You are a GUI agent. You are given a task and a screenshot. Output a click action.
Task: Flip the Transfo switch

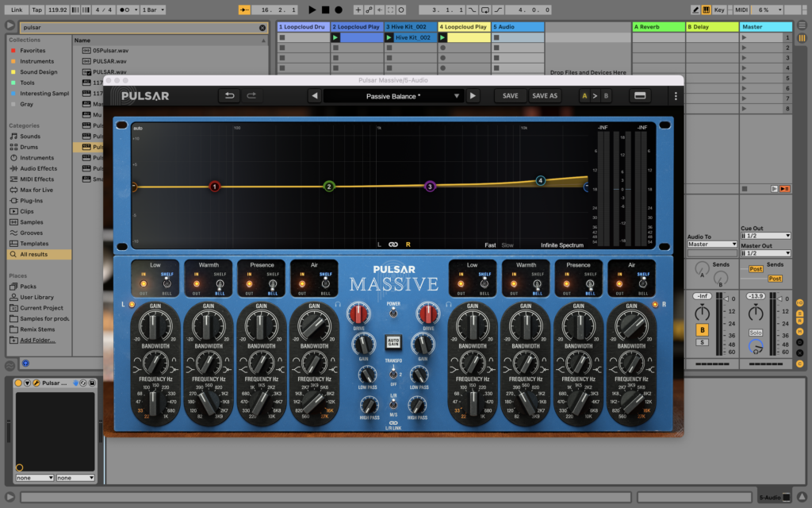pyautogui.click(x=393, y=373)
